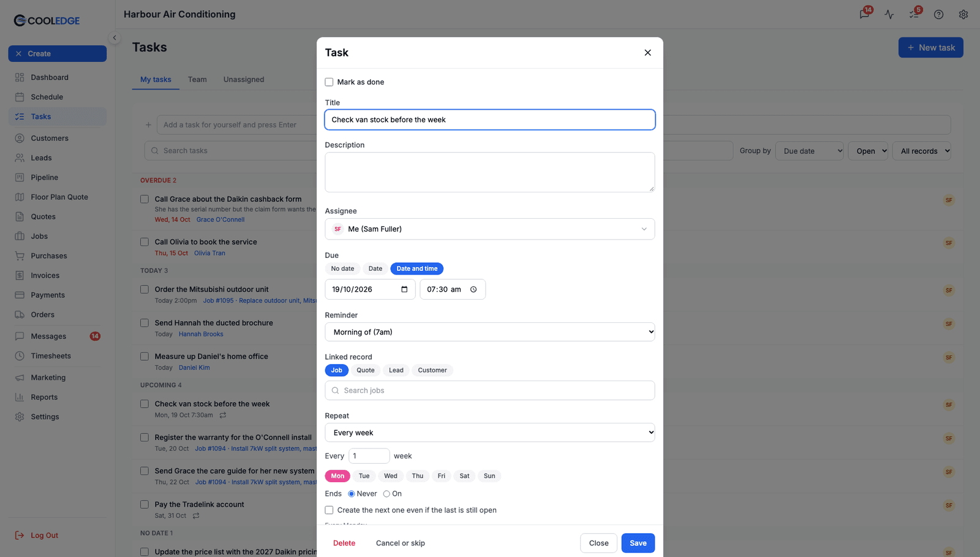Image resolution: width=980 pixels, height=557 pixels.
Task: Open the settings gear in top bar
Action: tap(963, 14)
